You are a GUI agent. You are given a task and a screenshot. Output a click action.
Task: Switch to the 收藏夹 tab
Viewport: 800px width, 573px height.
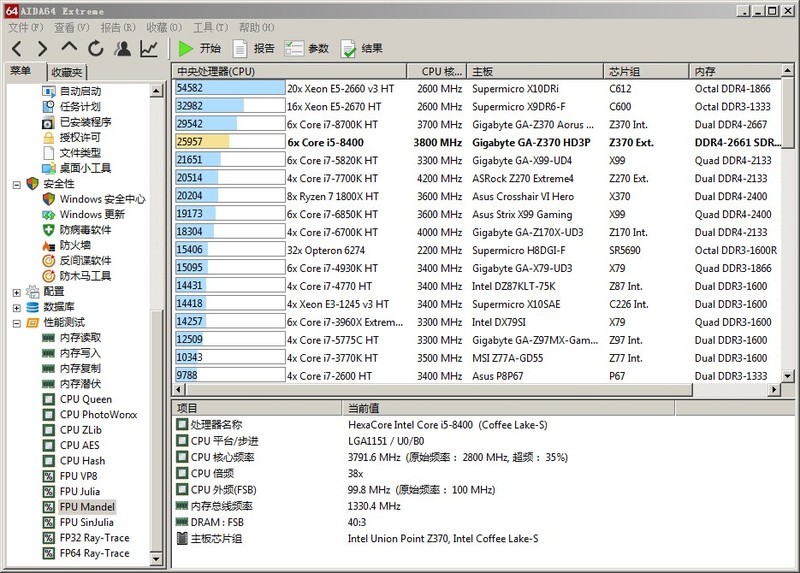66,72
